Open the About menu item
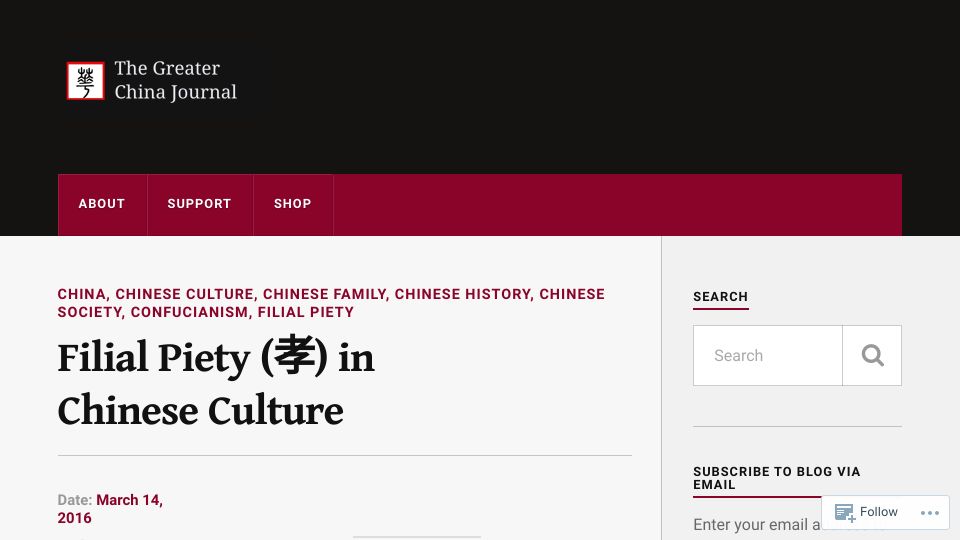 102,204
